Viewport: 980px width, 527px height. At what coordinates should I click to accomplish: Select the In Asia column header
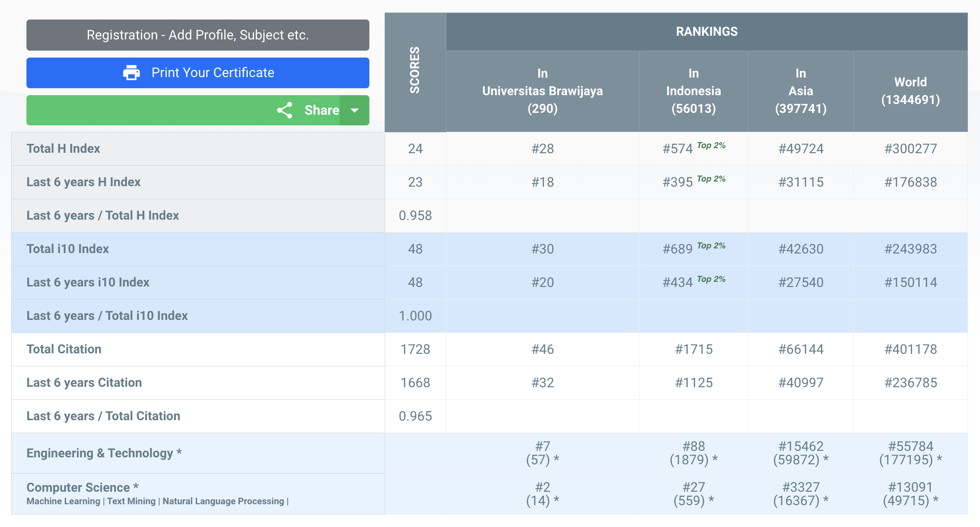(800, 91)
